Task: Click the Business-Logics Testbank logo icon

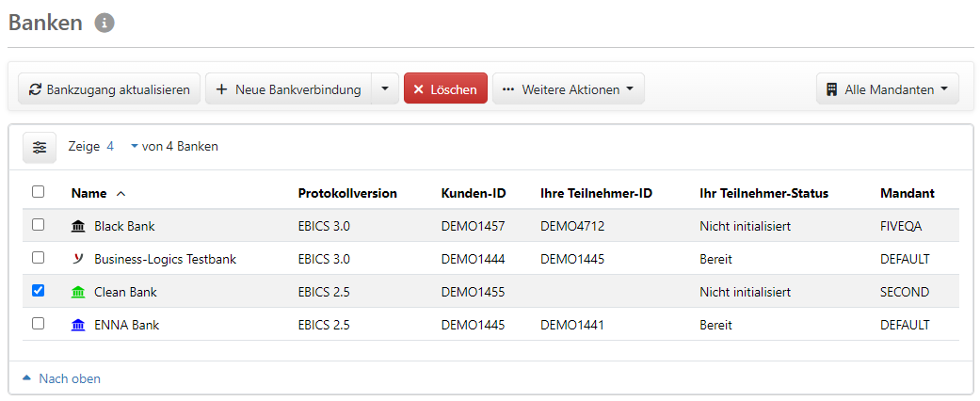Action: point(78,259)
